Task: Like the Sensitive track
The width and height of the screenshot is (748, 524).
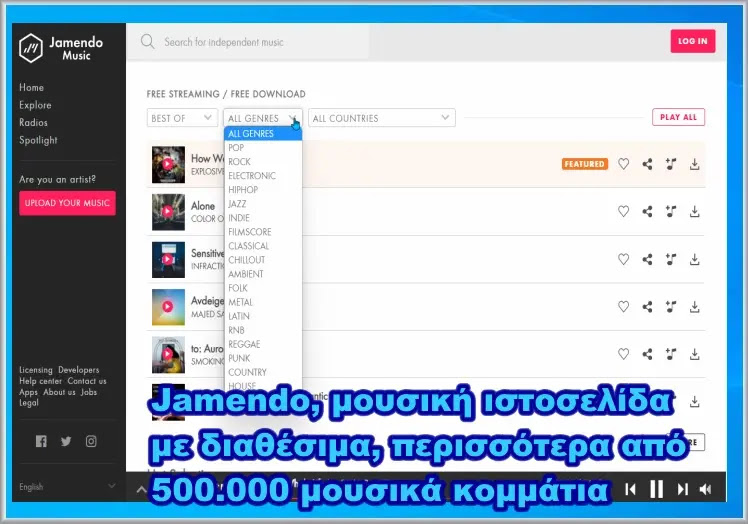Action: [x=623, y=259]
